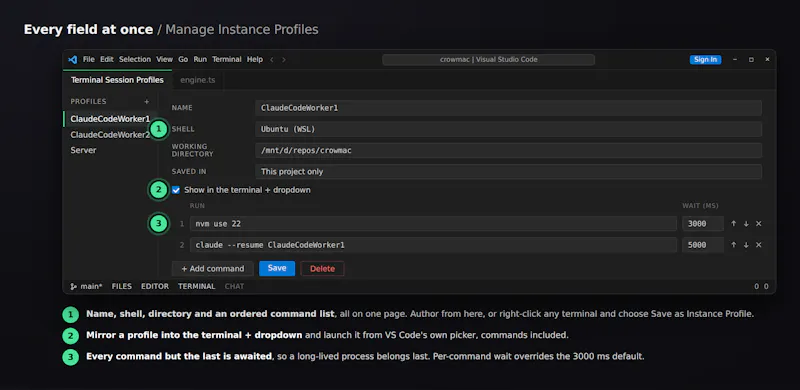Move 'claude --resume' command up
The height and width of the screenshot is (390, 800).
[734, 245]
